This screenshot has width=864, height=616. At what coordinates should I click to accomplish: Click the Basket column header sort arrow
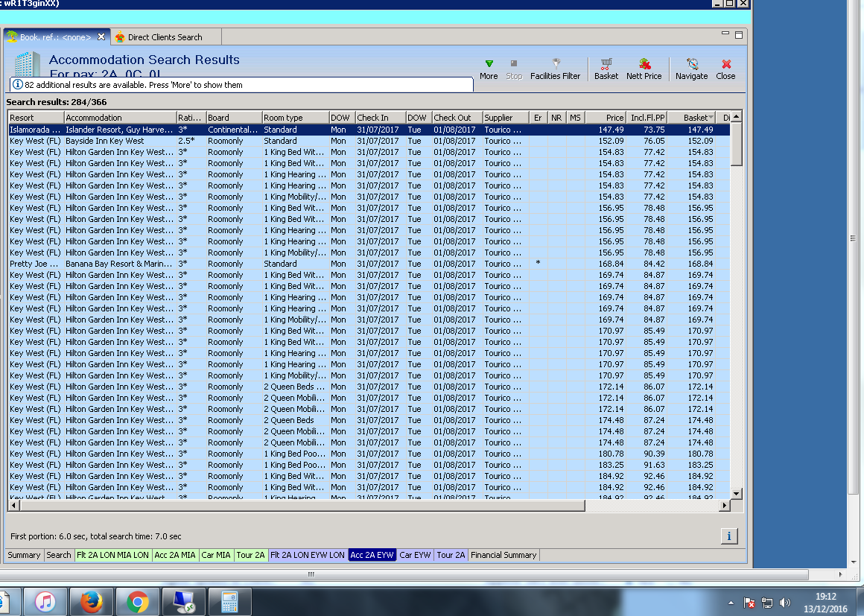(711, 118)
